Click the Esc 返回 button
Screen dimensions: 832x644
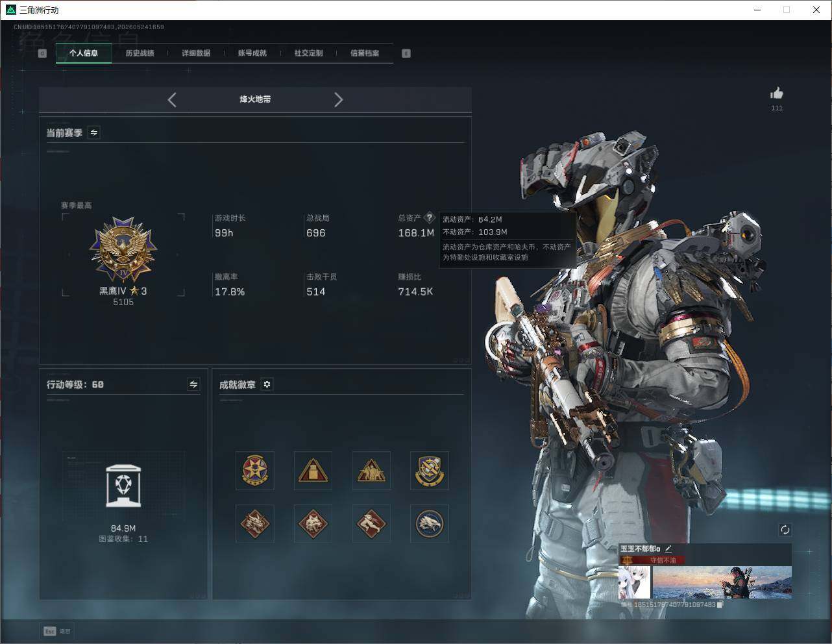click(57, 631)
